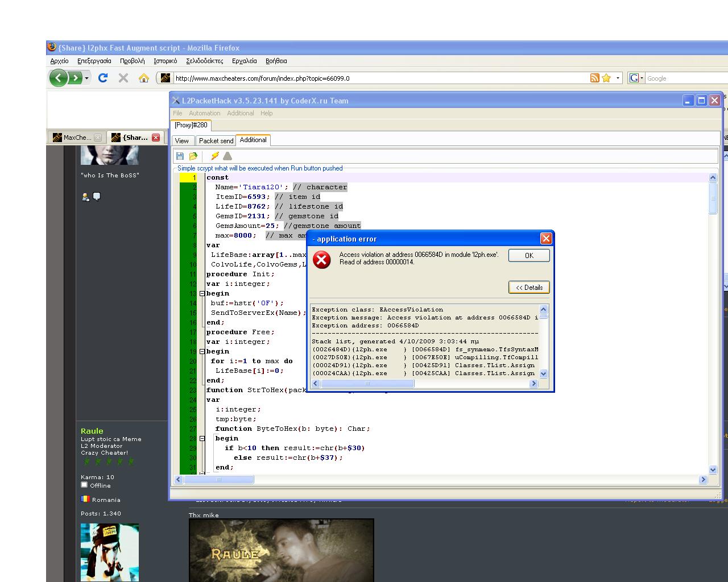Go forward with the Firefox forward arrow
728x582 pixels.
75,78
